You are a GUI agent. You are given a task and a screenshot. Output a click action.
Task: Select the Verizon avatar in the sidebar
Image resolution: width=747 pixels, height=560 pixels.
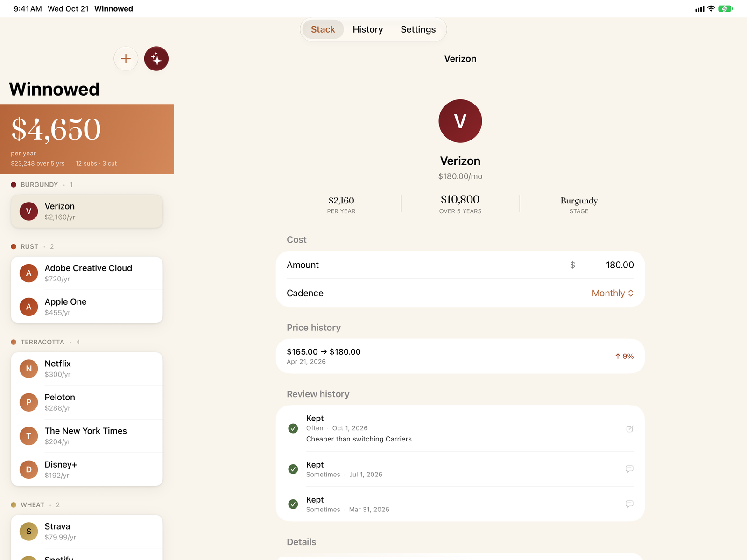tap(29, 211)
